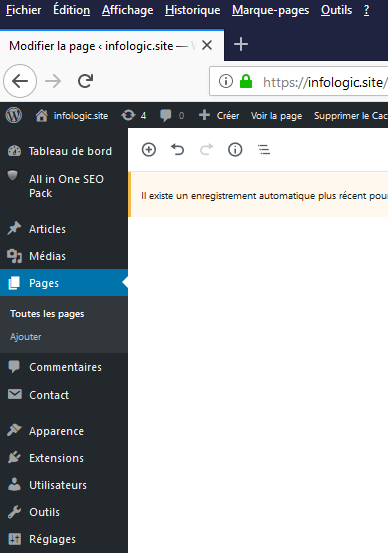Open the Fichier menu
This screenshot has height=553, width=388.
23,10
